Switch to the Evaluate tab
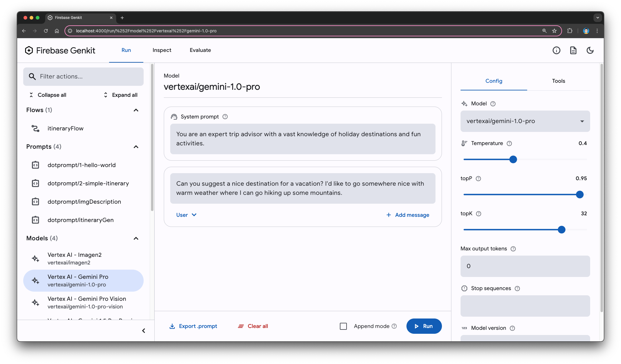The height and width of the screenshot is (364, 621). (200, 50)
